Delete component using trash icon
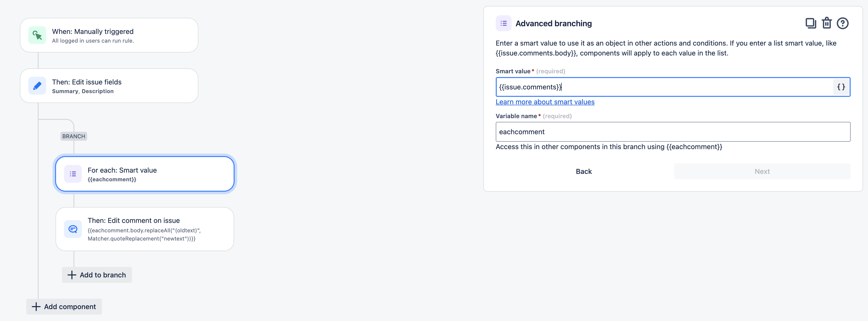 click(x=827, y=23)
